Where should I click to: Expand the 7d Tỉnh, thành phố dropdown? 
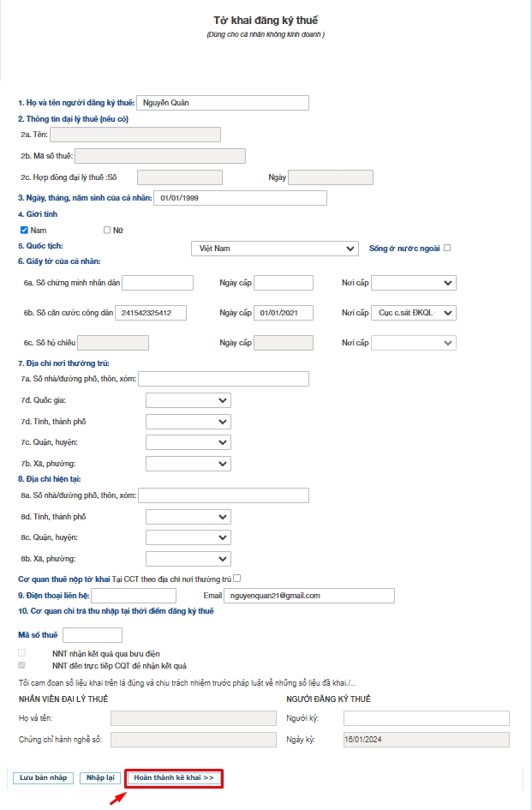point(188,422)
